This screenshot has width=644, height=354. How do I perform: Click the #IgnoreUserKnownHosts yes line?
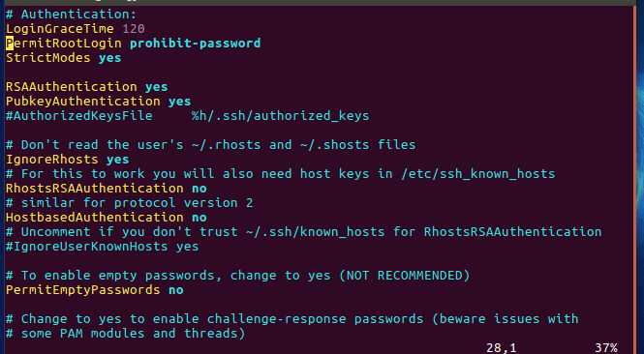pyautogui.click(x=103, y=247)
